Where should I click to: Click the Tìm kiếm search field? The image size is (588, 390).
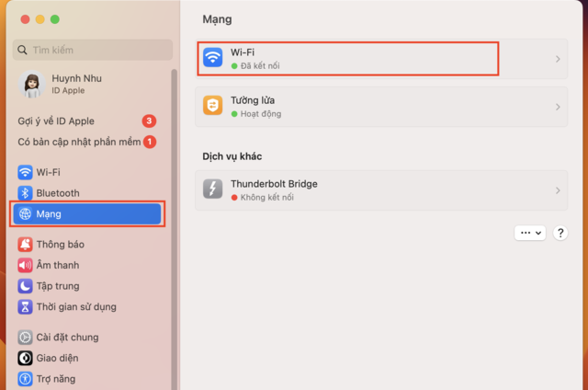pyautogui.click(x=93, y=50)
